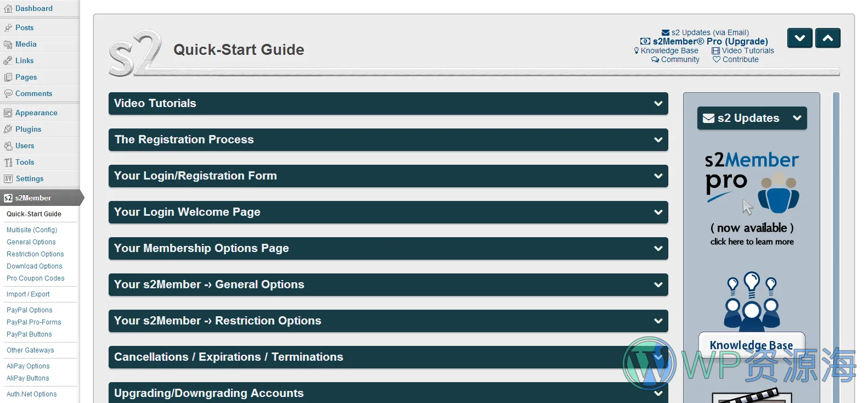Click the s2Member menu logo icon
The width and height of the screenshot is (868, 403).
click(8, 198)
